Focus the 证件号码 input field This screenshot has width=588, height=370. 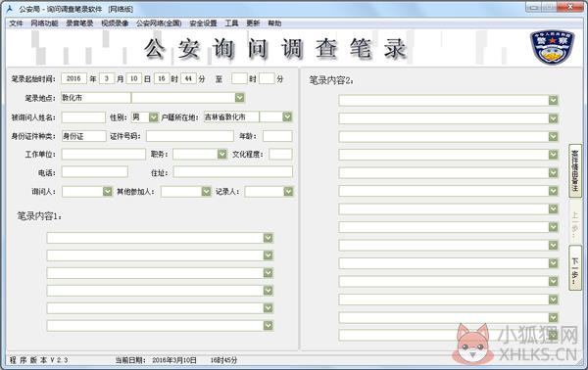[190, 136]
